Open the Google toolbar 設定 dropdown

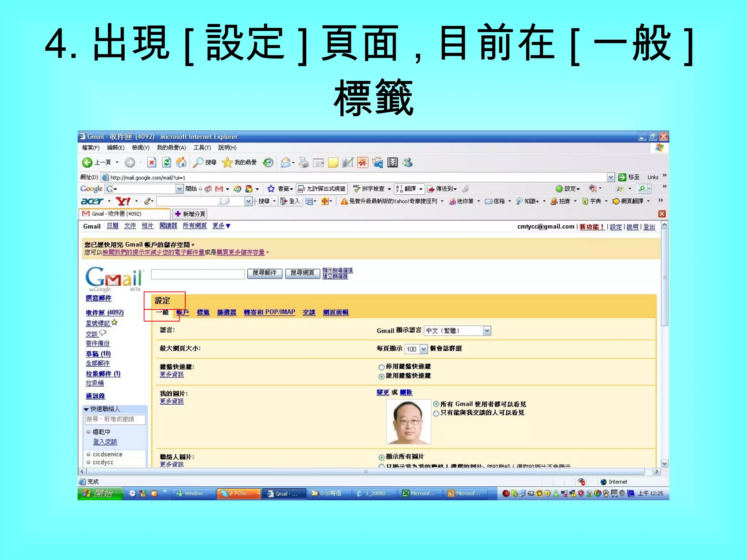(568, 189)
